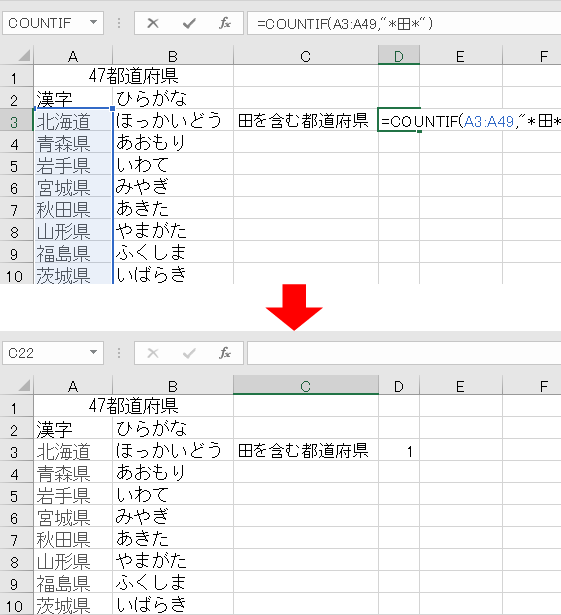Image resolution: width=561 pixels, height=615 pixels.
Task: Select column D header in upper sheet
Action: 399,55
